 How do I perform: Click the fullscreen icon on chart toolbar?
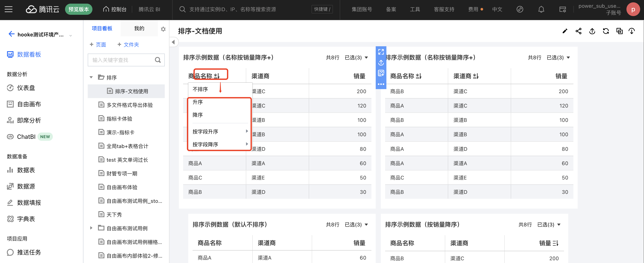point(381,52)
